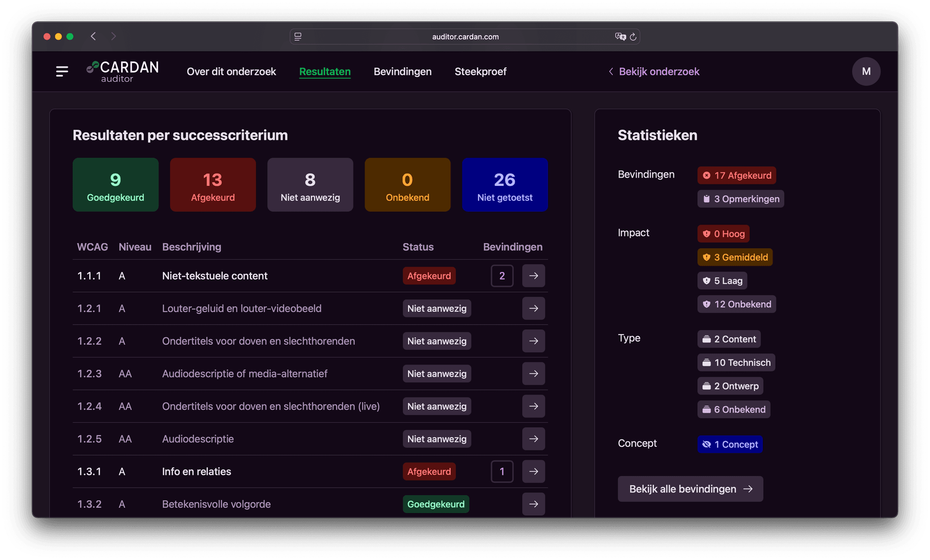Go back with browser back arrow
The image size is (930, 560).
click(93, 36)
